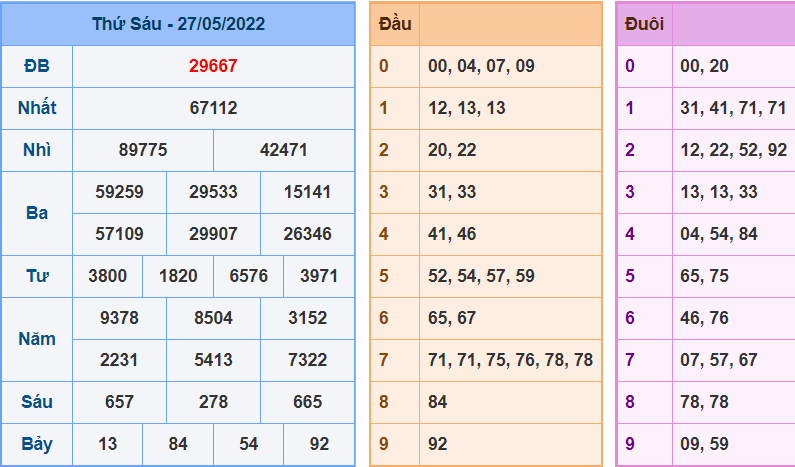The height and width of the screenshot is (467, 795).
Task: Click the fifth prize number 3152
Action: tap(307, 318)
